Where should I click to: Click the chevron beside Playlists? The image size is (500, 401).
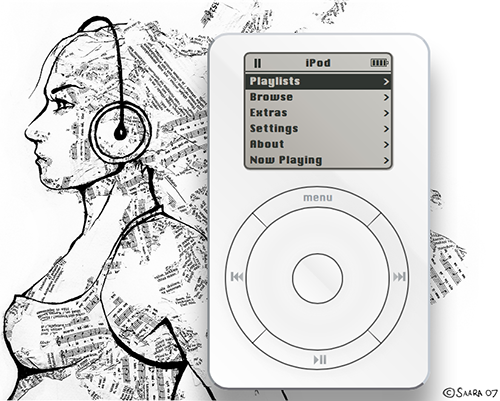pos(386,82)
